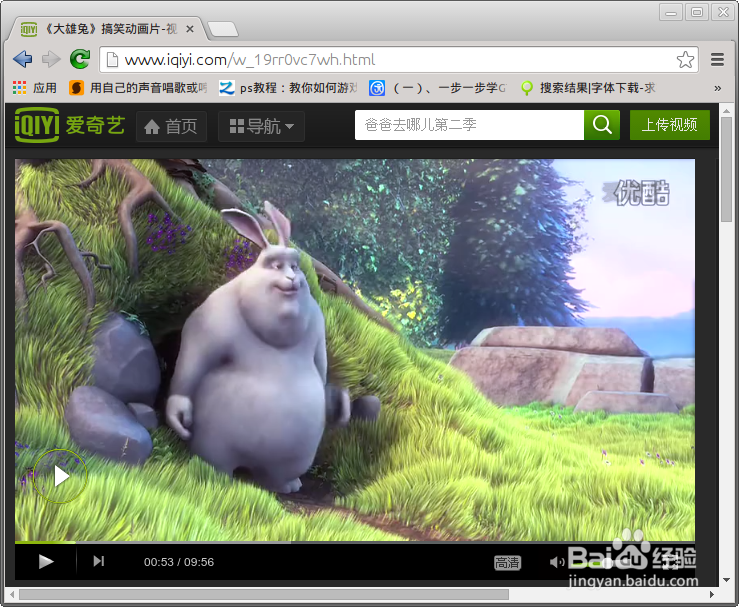Bookmark this page with the star icon

[685, 60]
